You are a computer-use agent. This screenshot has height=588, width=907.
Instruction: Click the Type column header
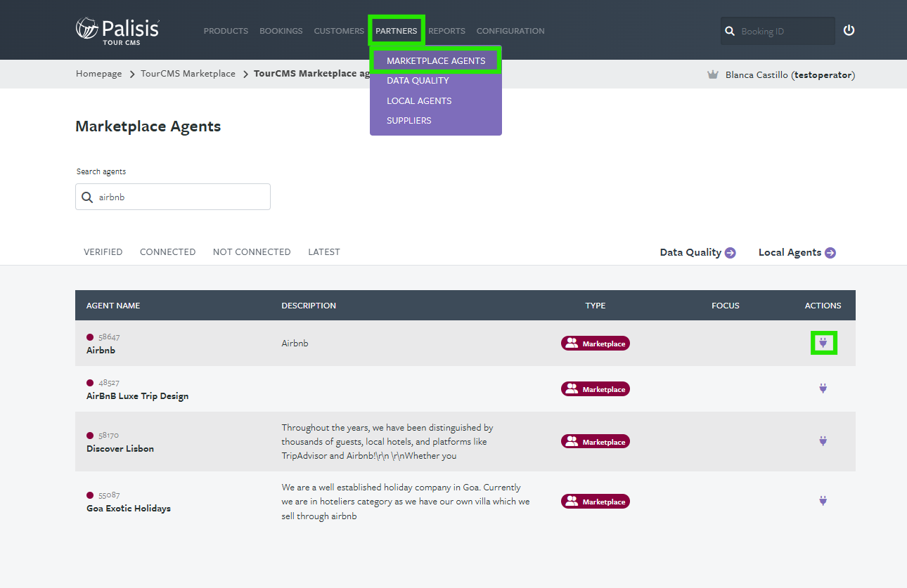pos(596,306)
